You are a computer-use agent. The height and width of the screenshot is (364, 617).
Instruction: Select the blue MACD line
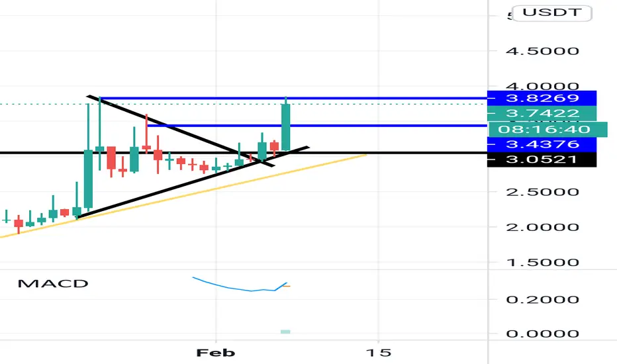pyautogui.click(x=240, y=288)
